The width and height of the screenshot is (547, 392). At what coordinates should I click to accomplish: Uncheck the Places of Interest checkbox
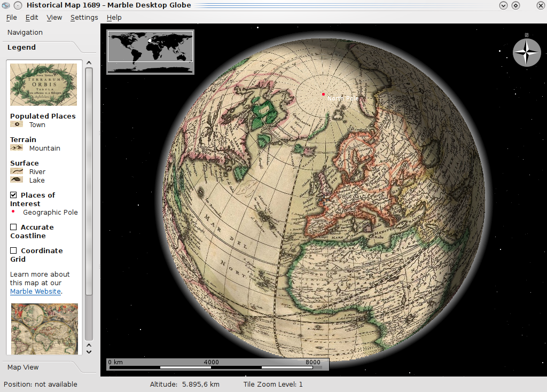[x=14, y=195]
